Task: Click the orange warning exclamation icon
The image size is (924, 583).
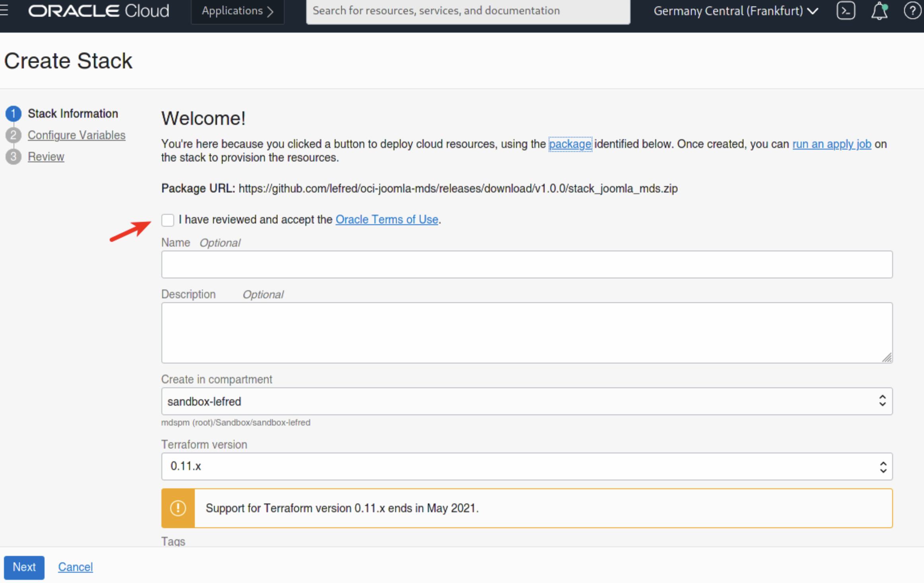Action: pos(178,508)
